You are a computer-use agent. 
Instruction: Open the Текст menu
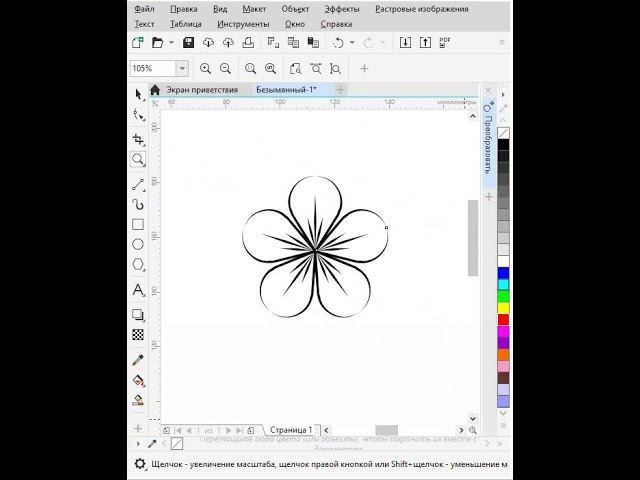(x=144, y=24)
